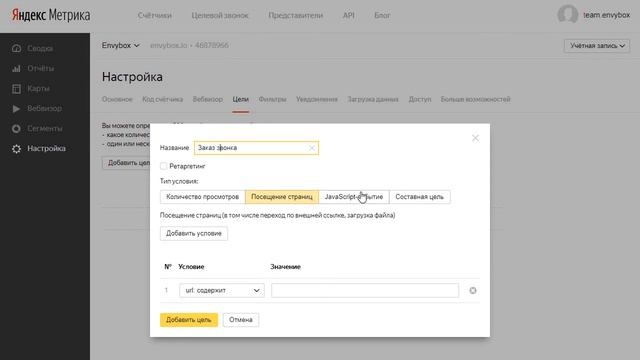Open Счётчики in the top menu
640x360 pixels.
click(x=154, y=16)
